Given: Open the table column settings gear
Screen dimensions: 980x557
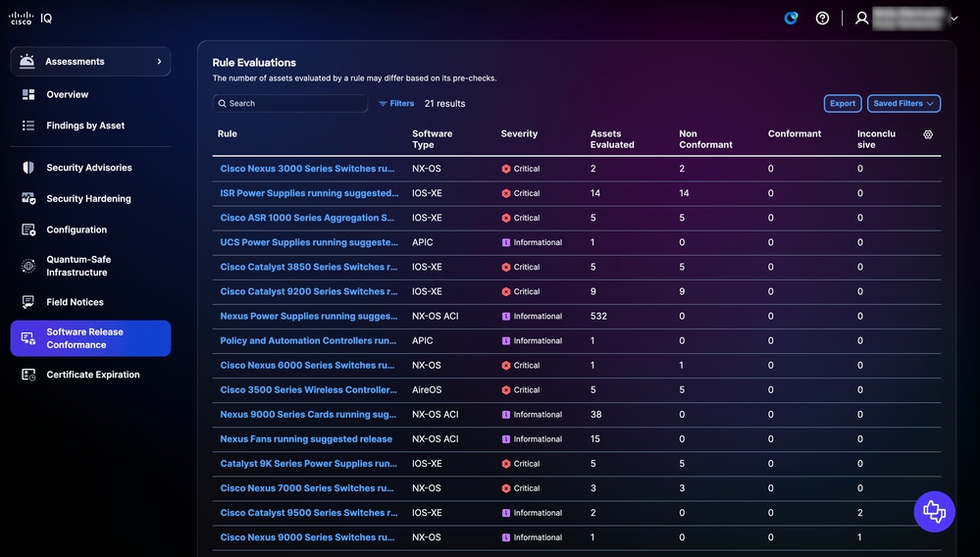Looking at the screenshot, I should tap(928, 134).
